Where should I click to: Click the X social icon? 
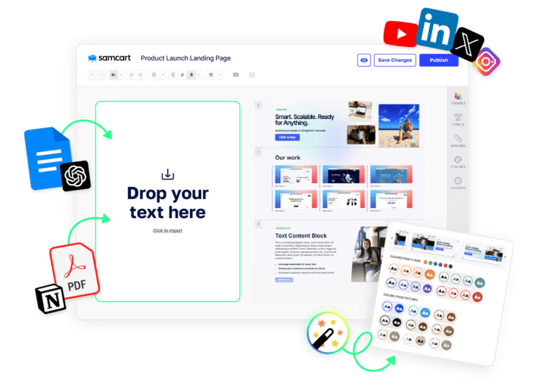(x=467, y=45)
